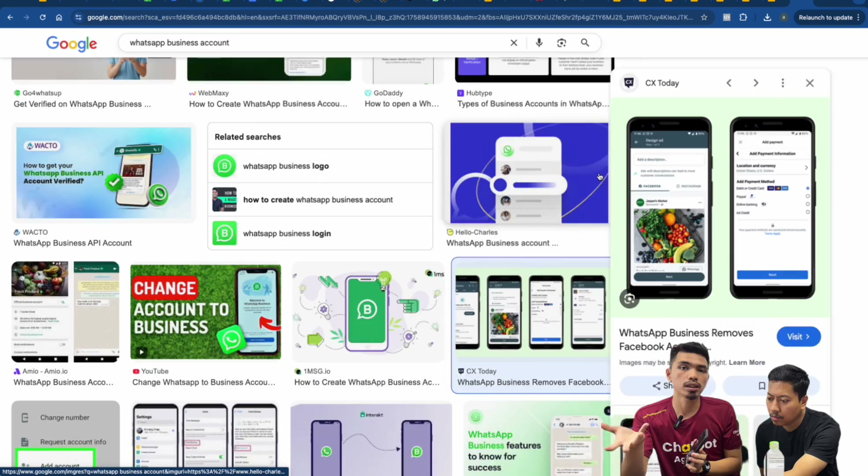Viewport: 868px width, 476px height.
Task: Show next image in CX Today panel
Action: coord(756,83)
